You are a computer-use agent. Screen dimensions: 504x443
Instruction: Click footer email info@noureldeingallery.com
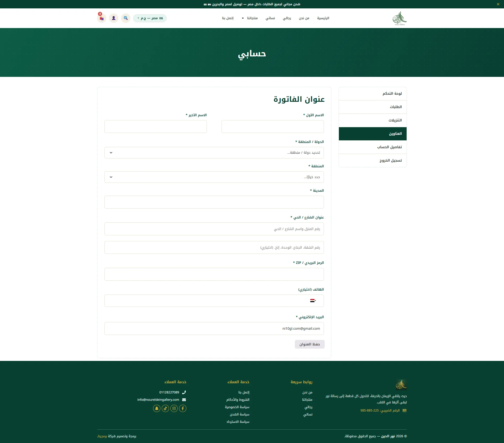[x=158, y=400]
